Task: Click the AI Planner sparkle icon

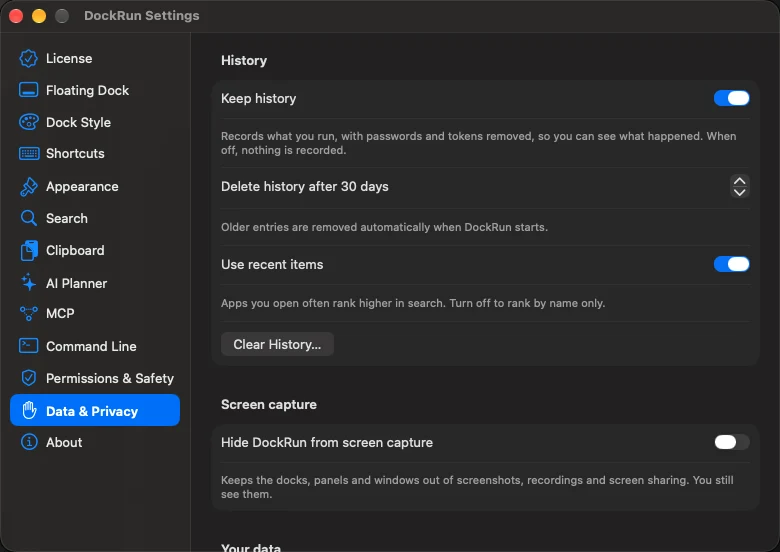Action: tap(28, 282)
